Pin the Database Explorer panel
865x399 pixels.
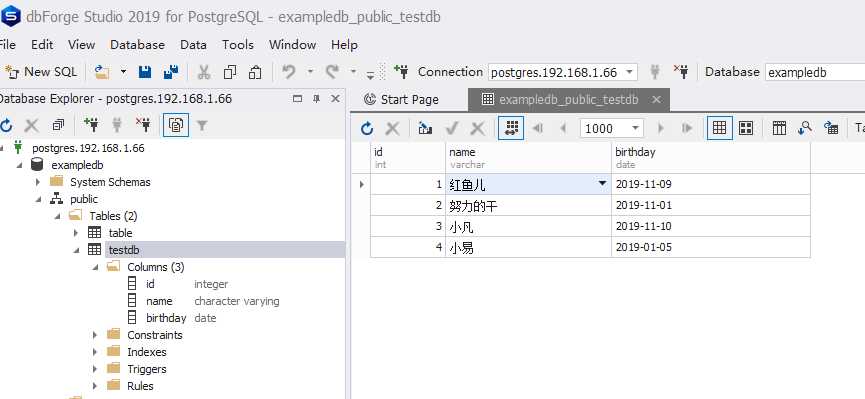coord(316,99)
